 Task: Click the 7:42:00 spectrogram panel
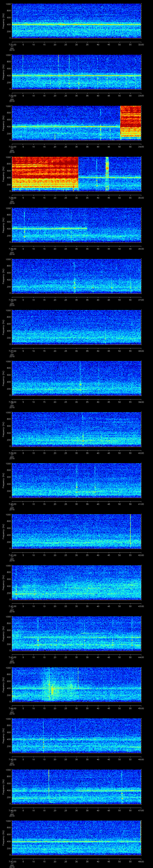pyautogui.click(x=76, y=582)
